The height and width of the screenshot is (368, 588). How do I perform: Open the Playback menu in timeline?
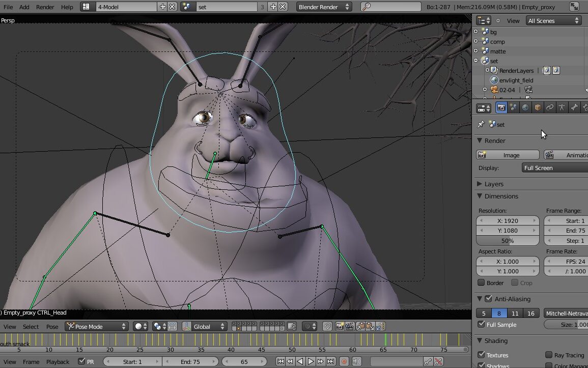pos(58,361)
